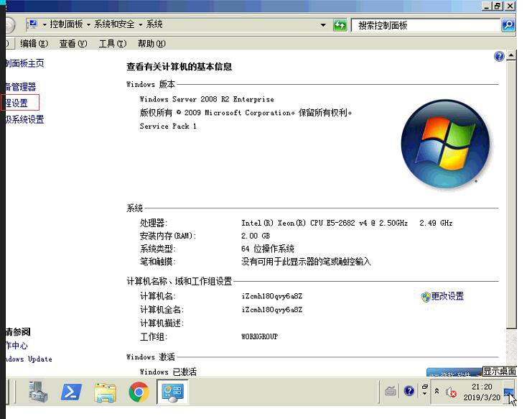Click the muted speaker volume tray icon
This screenshot has height=419, width=532.
tap(451, 392)
